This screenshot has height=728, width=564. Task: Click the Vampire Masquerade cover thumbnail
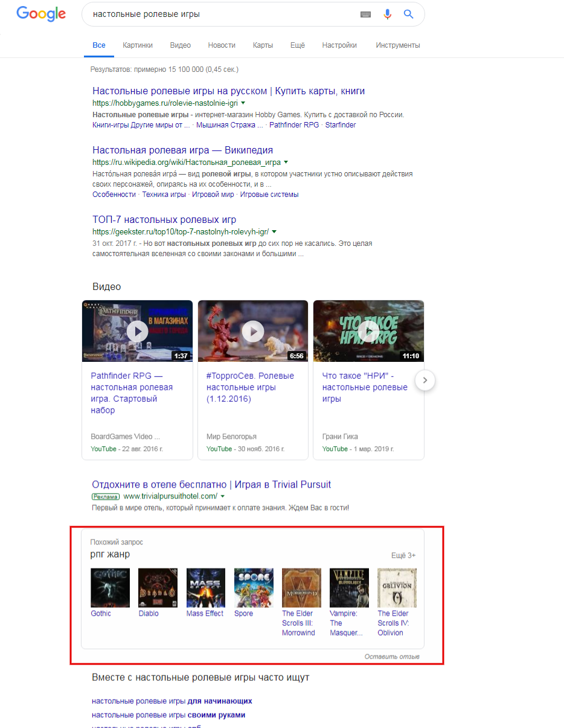pyautogui.click(x=349, y=588)
